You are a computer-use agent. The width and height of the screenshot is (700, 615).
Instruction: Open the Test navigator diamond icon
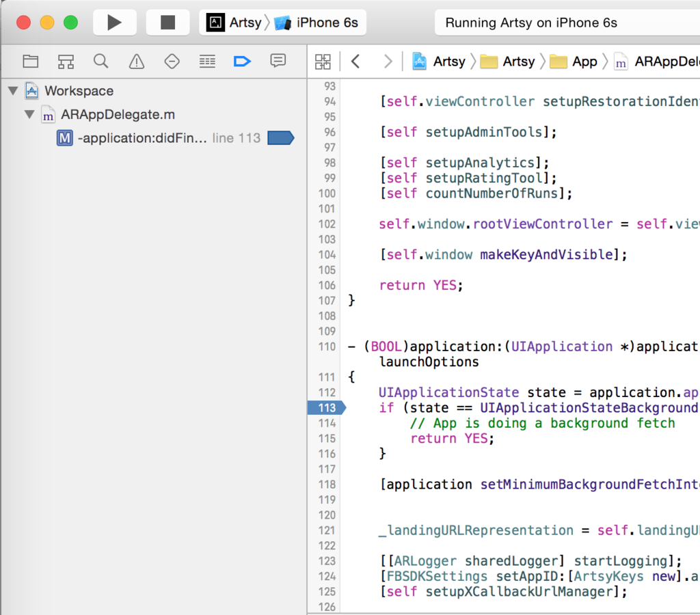click(x=172, y=61)
